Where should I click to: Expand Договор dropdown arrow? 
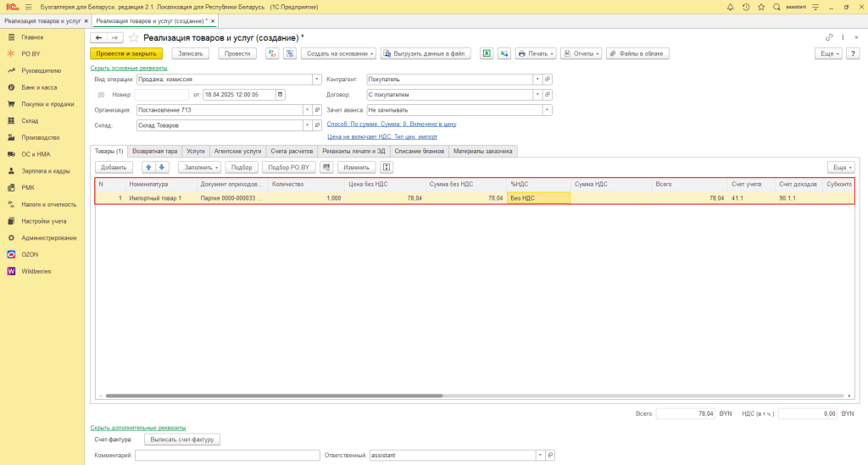537,95
